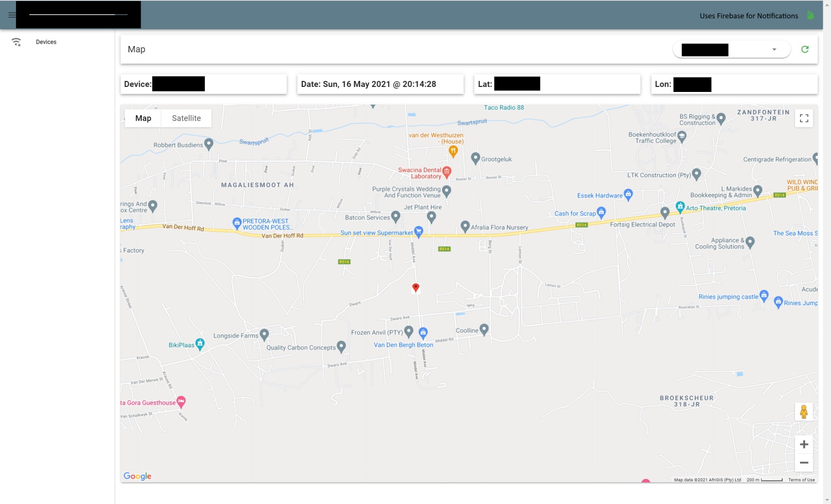The image size is (831, 504).
Task: Select Jet Plant Hire pin
Action: [432, 217]
